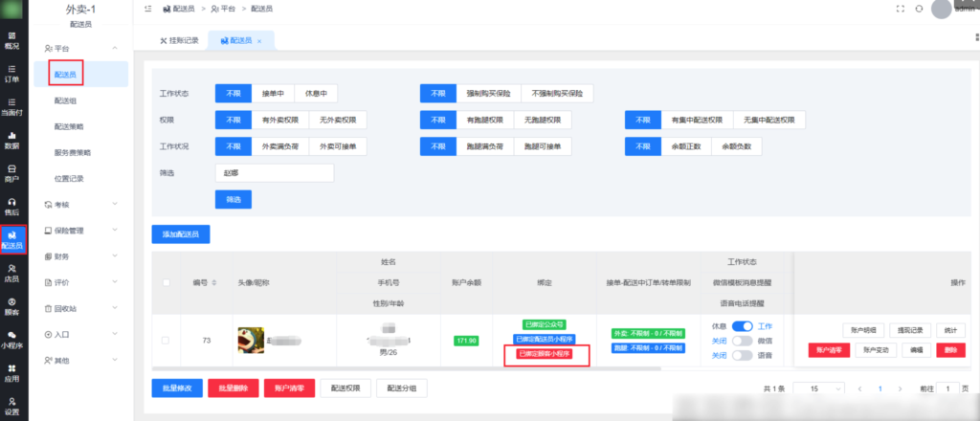Open the admin avatar menu
Image resolution: width=980 pixels, height=421 pixels.
(942, 9)
